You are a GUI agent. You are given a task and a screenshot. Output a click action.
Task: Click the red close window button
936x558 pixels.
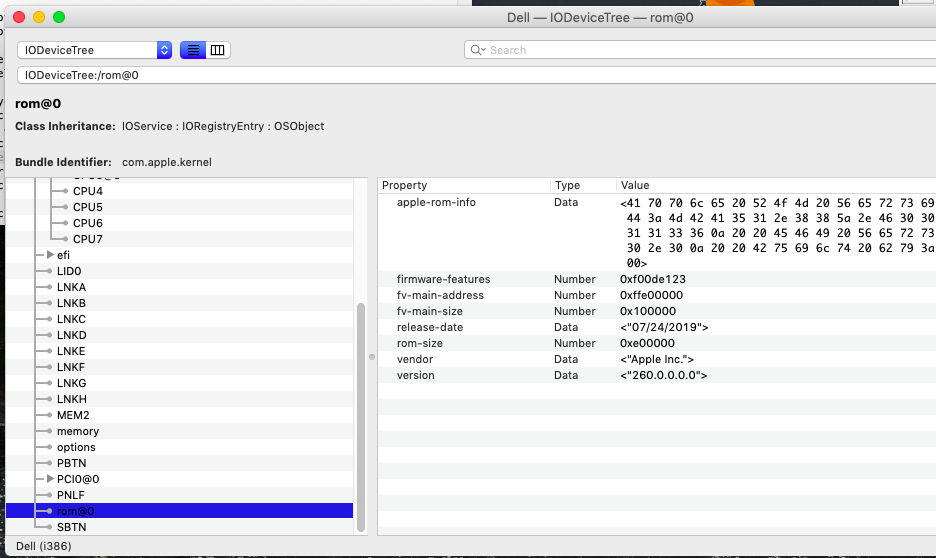[x=19, y=17]
